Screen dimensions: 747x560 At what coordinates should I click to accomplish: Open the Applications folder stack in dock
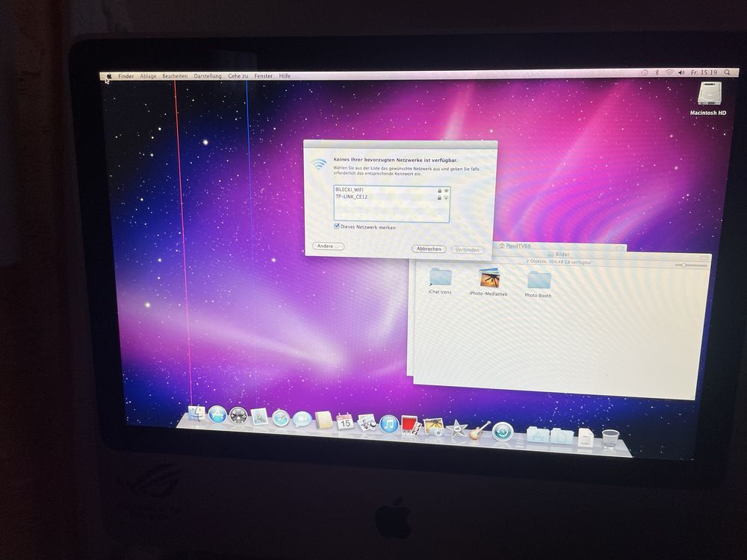tap(538, 435)
